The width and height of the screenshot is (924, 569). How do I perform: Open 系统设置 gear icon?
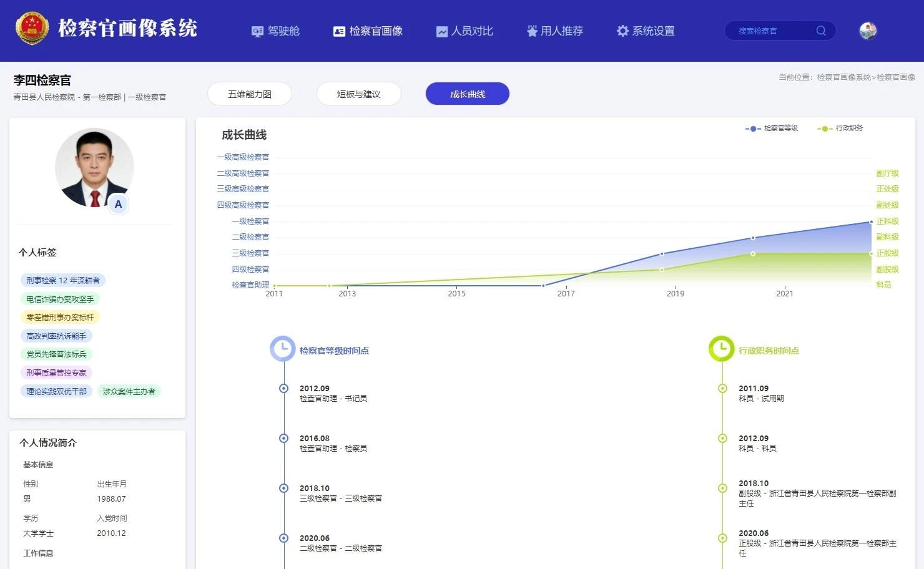click(x=622, y=31)
